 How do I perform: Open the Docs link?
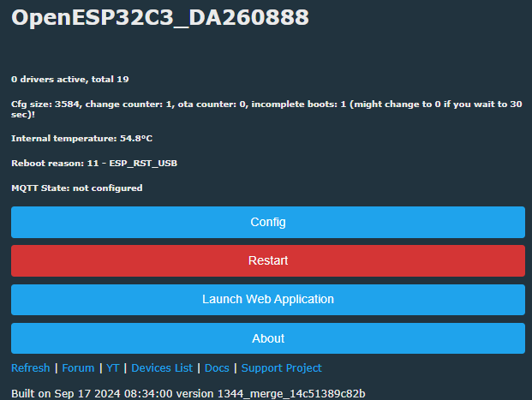point(217,367)
